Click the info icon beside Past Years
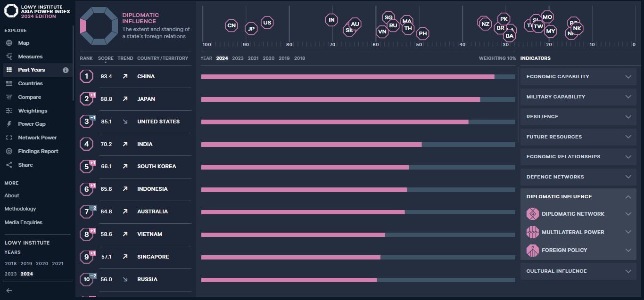Screen dimensions: 644x300 point(66,70)
